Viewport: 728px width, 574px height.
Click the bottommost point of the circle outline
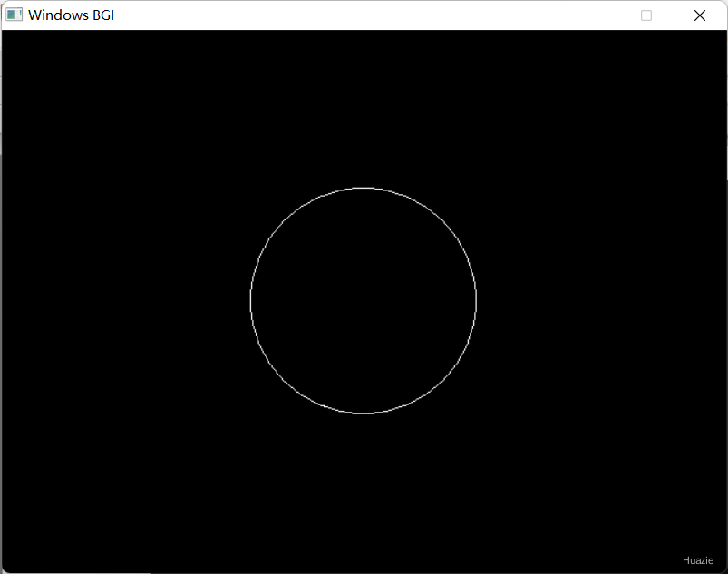363,413
